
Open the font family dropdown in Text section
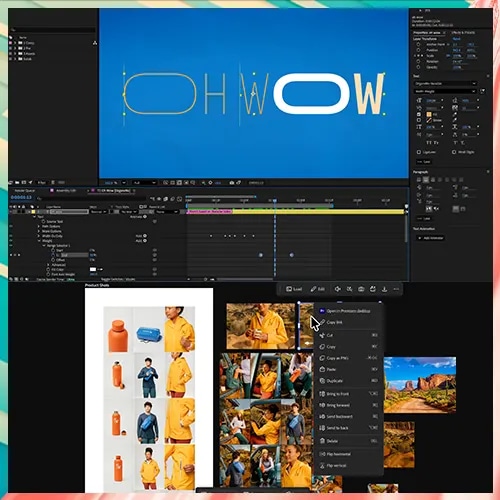click(x=446, y=83)
